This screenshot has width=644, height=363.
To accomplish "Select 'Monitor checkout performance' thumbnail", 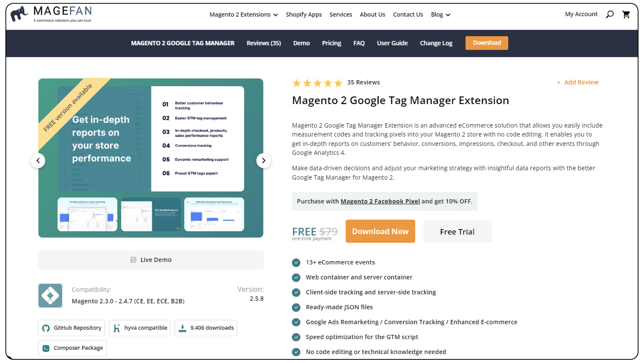I will [x=214, y=214].
